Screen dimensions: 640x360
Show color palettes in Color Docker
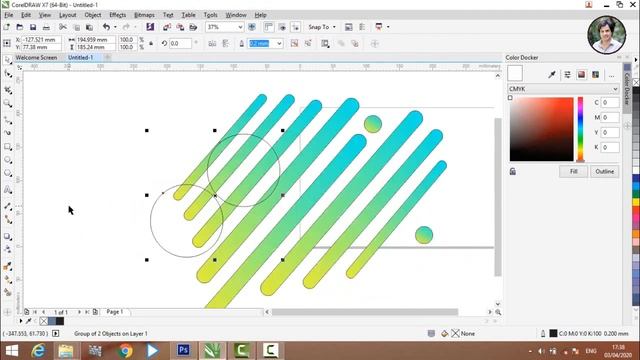[x=596, y=74]
